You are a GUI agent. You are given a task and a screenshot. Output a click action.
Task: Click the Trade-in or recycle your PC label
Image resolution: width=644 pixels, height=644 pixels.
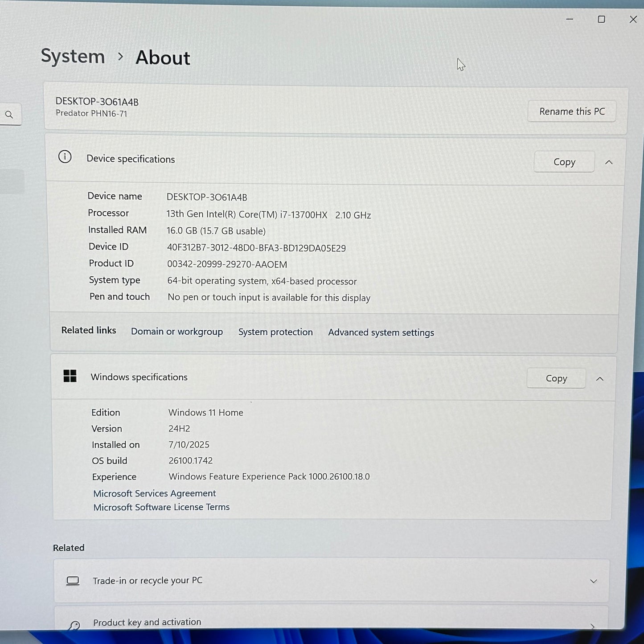click(x=148, y=581)
